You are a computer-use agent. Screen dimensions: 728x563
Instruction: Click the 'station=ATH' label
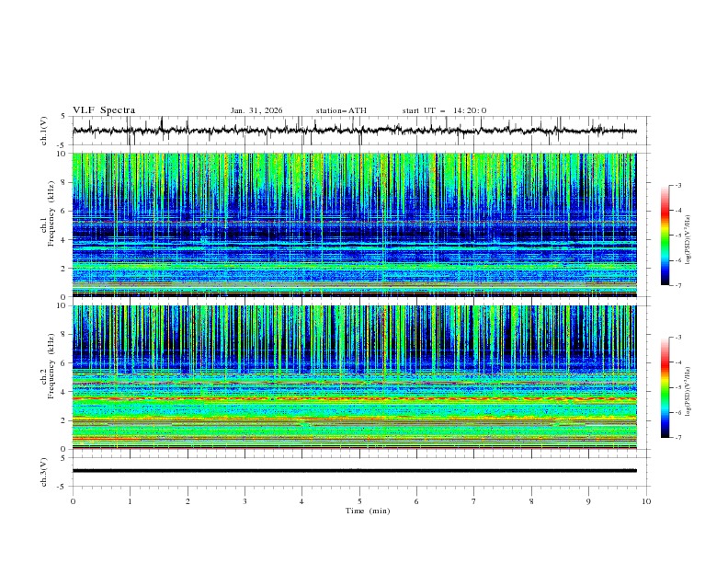[x=341, y=110]
